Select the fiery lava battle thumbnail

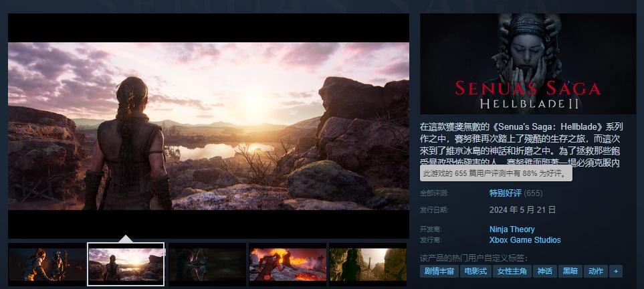[288, 264]
